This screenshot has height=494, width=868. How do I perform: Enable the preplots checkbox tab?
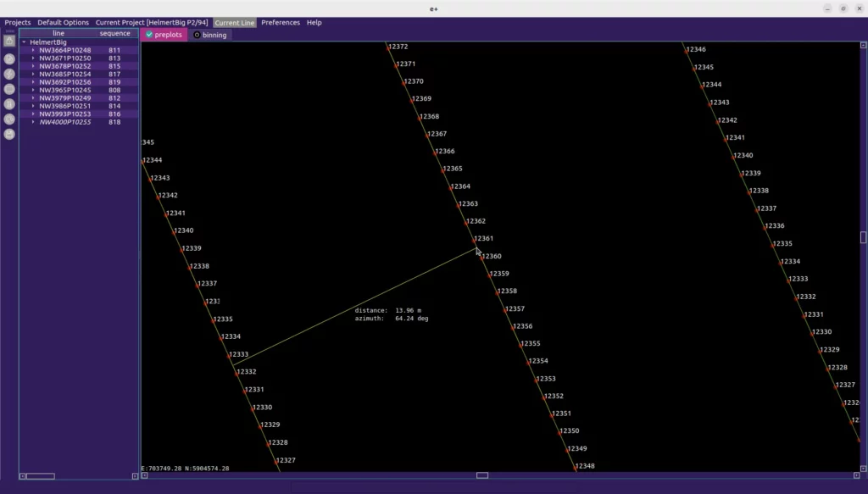pos(164,34)
